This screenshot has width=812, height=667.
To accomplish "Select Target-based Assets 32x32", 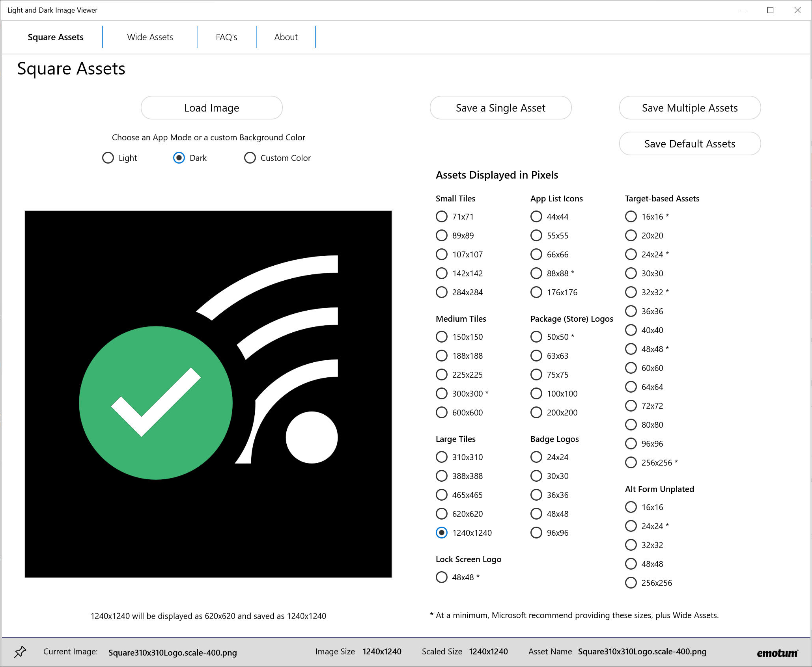I will (x=647, y=292).
